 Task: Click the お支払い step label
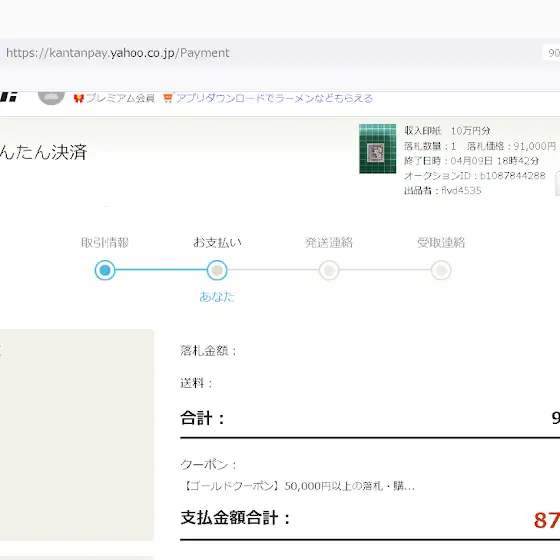[217, 242]
